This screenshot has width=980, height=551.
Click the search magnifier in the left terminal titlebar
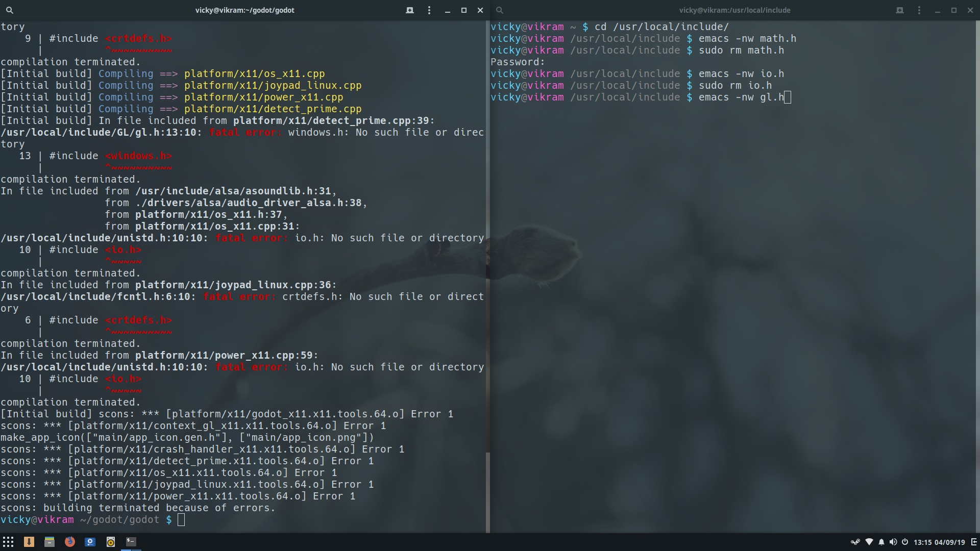point(9,10)
